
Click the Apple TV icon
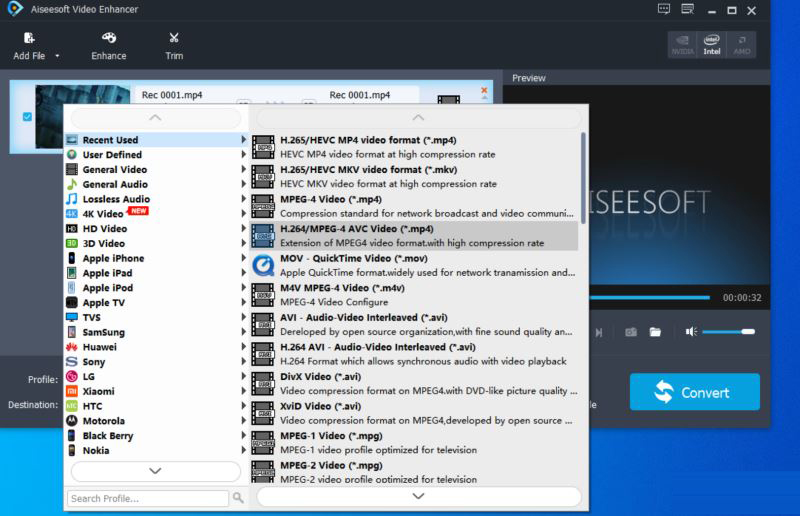[72, 303]
